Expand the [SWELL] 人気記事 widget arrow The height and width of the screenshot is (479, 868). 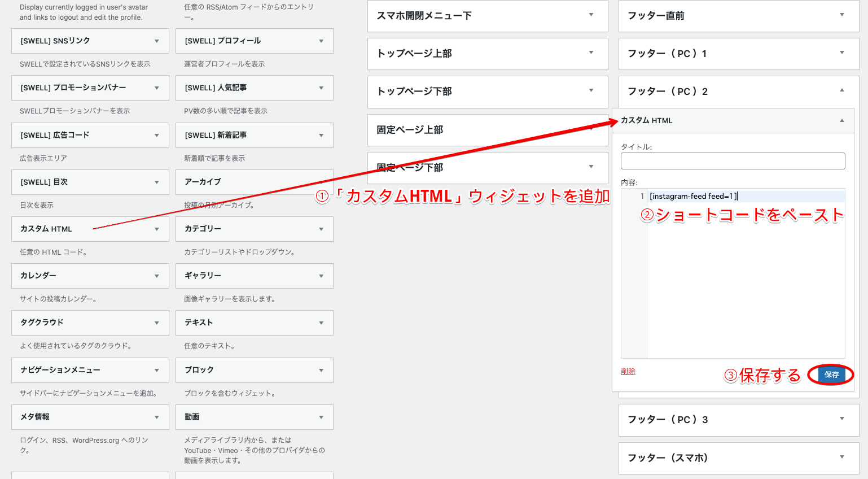click(x=321, y=88)
